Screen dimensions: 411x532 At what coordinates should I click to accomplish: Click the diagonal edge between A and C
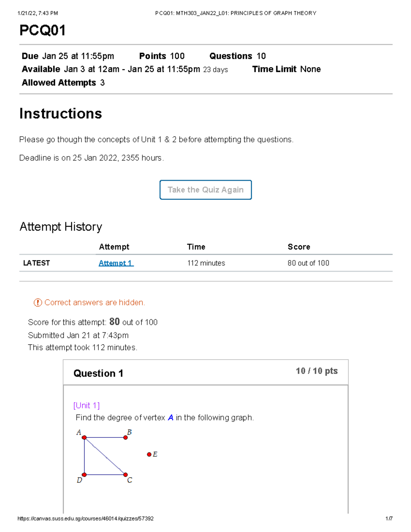click(x=104, y=456)
